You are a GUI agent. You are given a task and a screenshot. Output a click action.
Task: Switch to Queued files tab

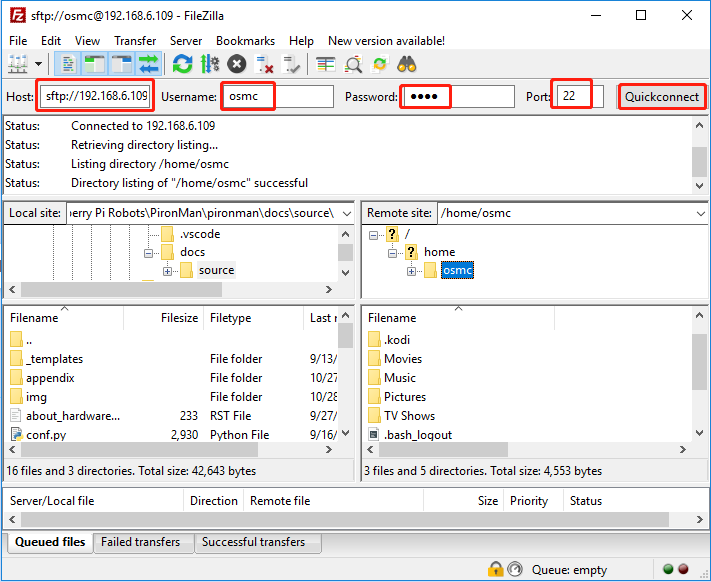[50, 542]
